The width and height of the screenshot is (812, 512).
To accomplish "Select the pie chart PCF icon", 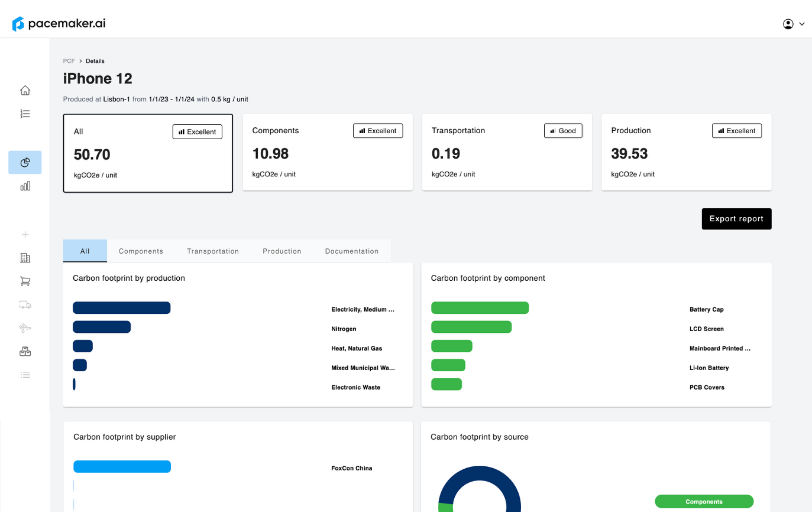I will click(25, 162).
